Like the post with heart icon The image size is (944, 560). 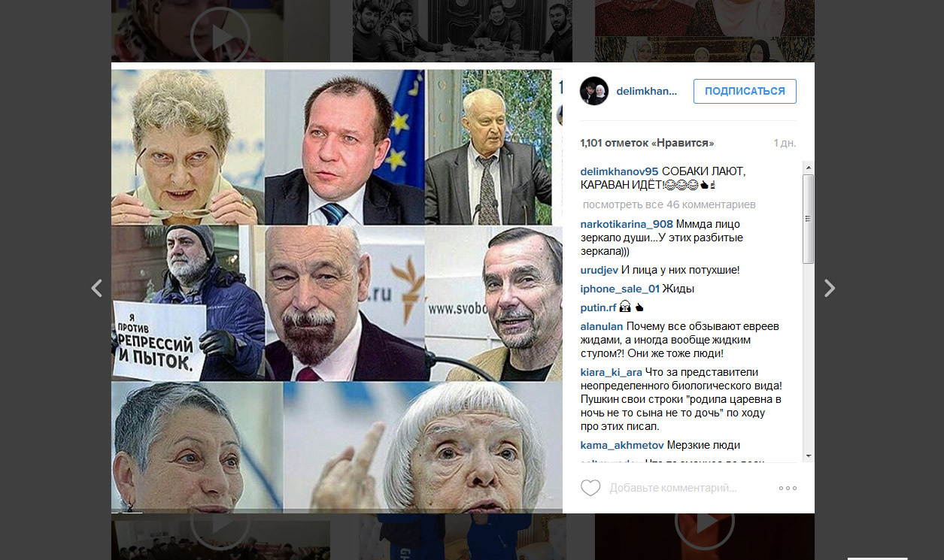[x=590, y=488]
